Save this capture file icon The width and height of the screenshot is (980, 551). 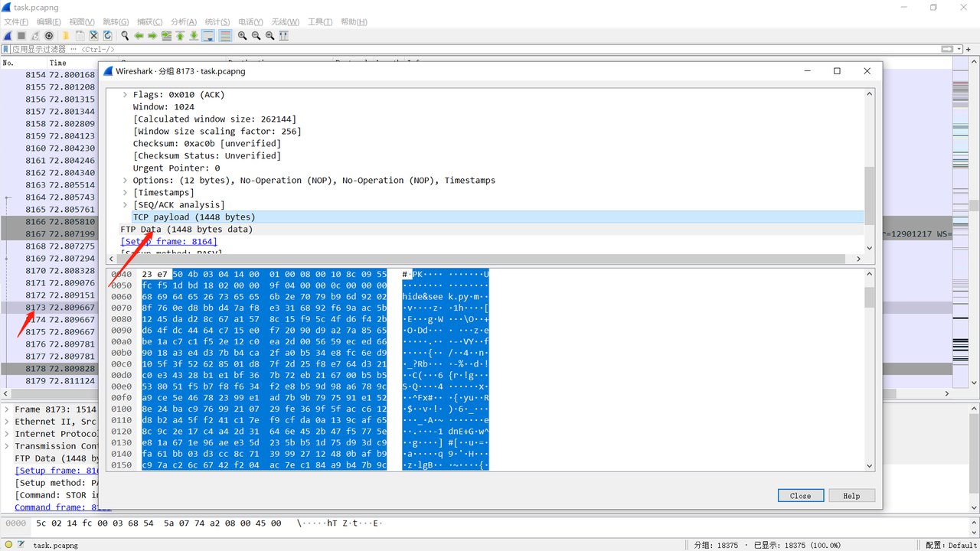(80, 36)
